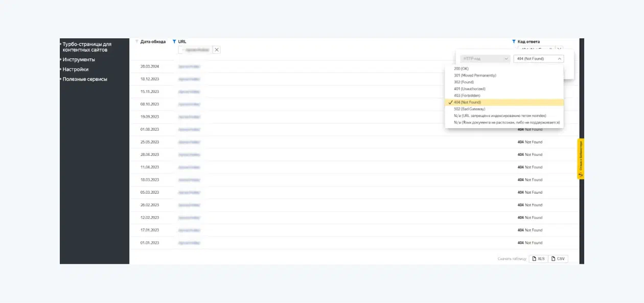Viewport: 644px width, 303px height.
Task: Download the table as XLS
Action: tap(539, 259)
